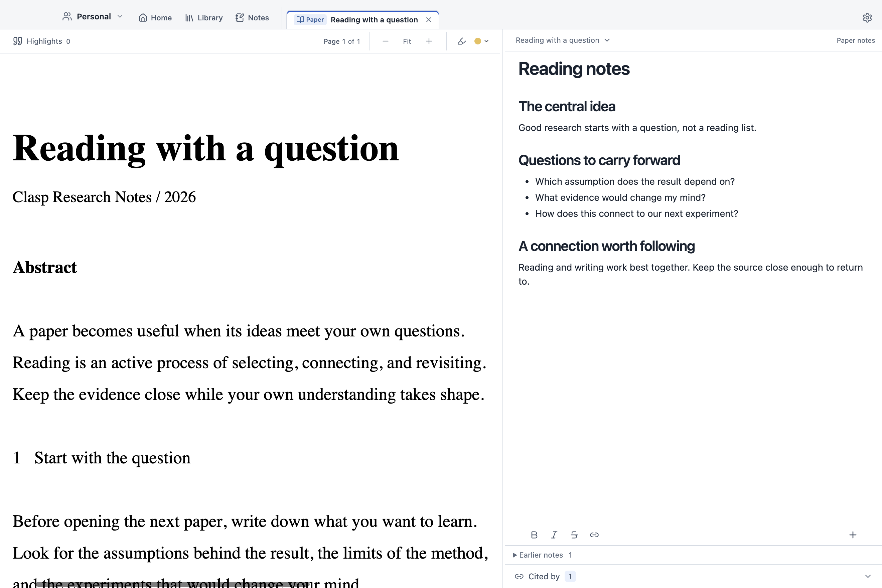This screenshot has height=588, width=882.
Task: Click bullet 'How does this connect to our next experiment?'
Action: [x=636, y=213]
